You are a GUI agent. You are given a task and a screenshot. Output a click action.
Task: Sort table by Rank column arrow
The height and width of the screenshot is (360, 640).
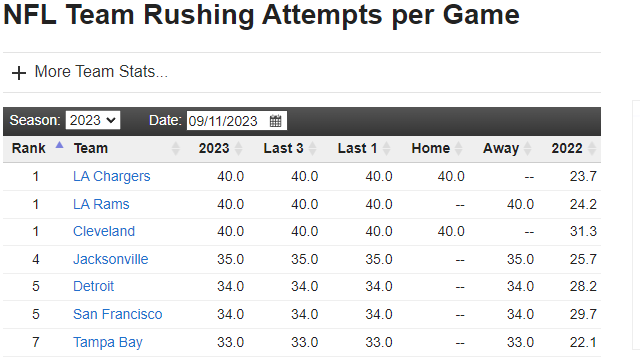click(x=60, y=145)
